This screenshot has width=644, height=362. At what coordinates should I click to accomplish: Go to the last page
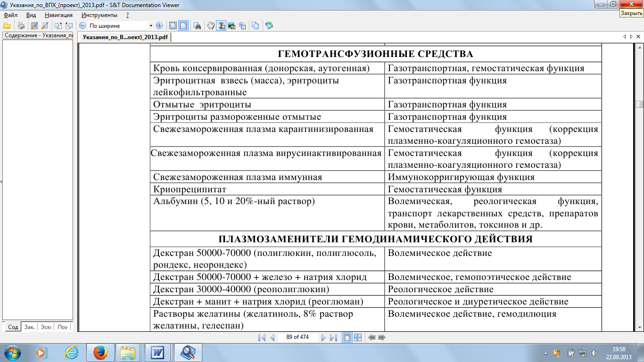coord(333,337)
